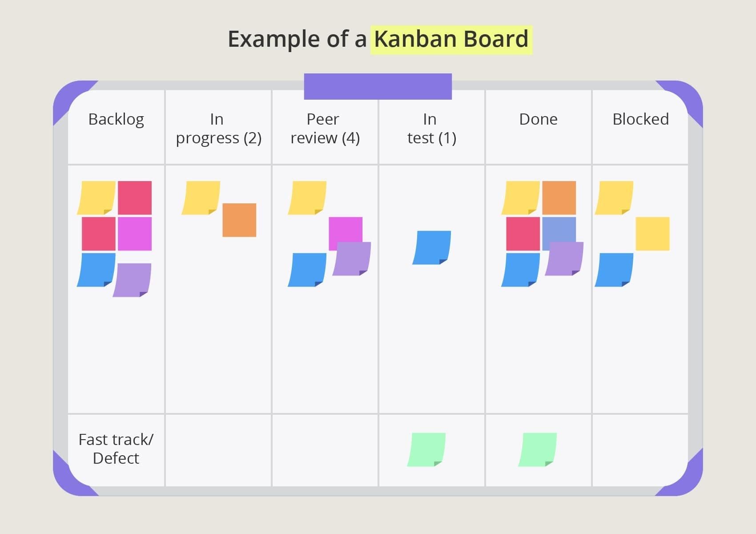Click the purple note in Backlog column

coord(132,280)
